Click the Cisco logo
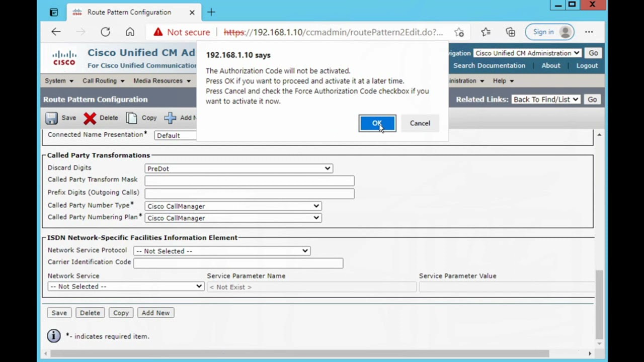Viewport: 644px width, 362px height. pos(64,58)
